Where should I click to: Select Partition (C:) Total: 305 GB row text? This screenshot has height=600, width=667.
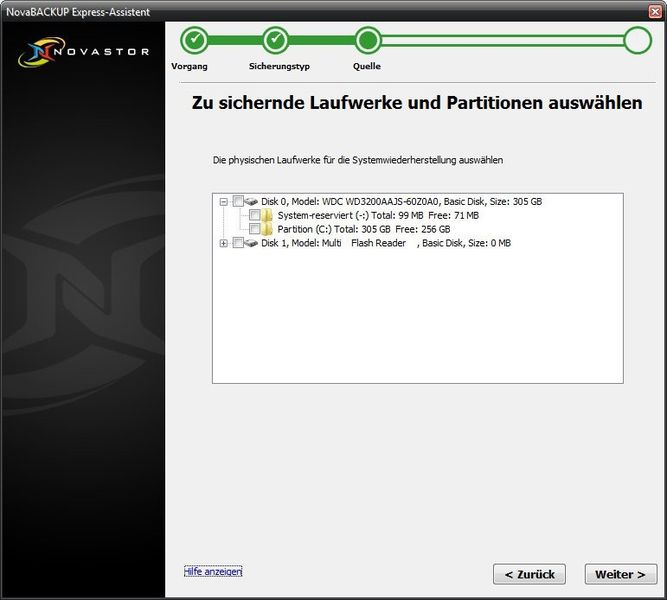tap(364, 229)
